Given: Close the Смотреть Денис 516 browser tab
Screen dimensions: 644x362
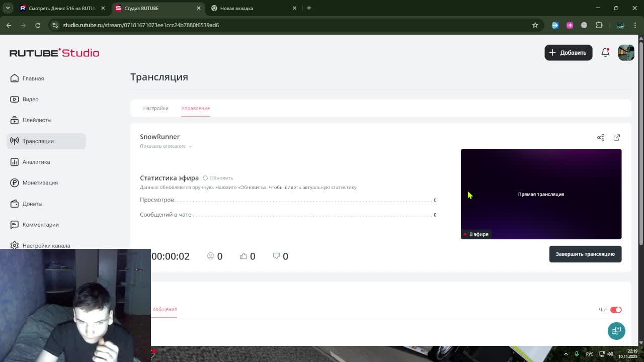Looking at the screenshot, I should click(x=103, y=8).
